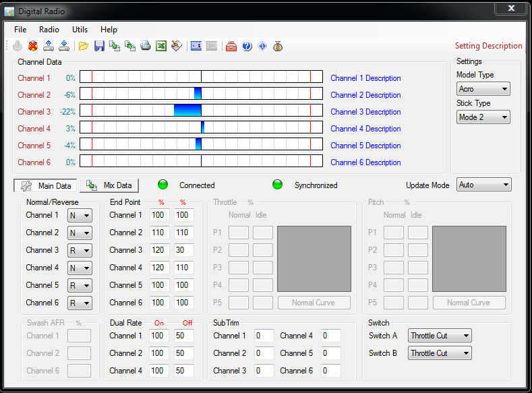Image resolution: width=532 pixels, height=393 pixels.
Task: Expand the Stick Type dropdown showing Mode 2
Action: [483, 117]
